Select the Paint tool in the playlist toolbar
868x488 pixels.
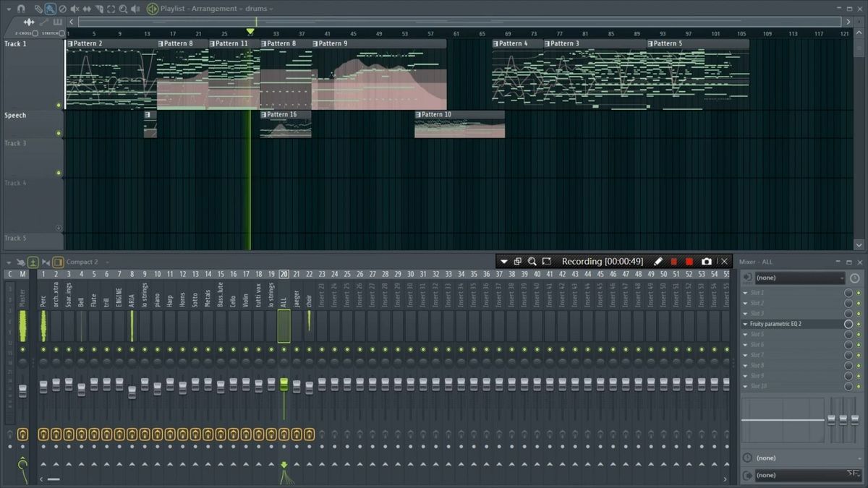[50, 9]
